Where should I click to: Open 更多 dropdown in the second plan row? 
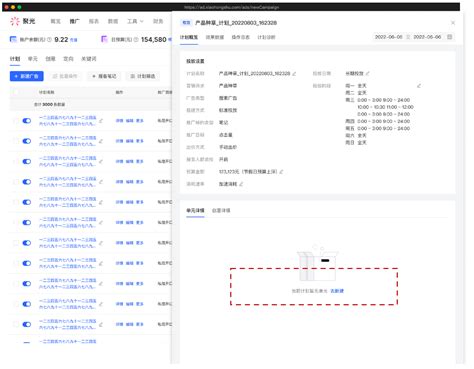(140, 141)
